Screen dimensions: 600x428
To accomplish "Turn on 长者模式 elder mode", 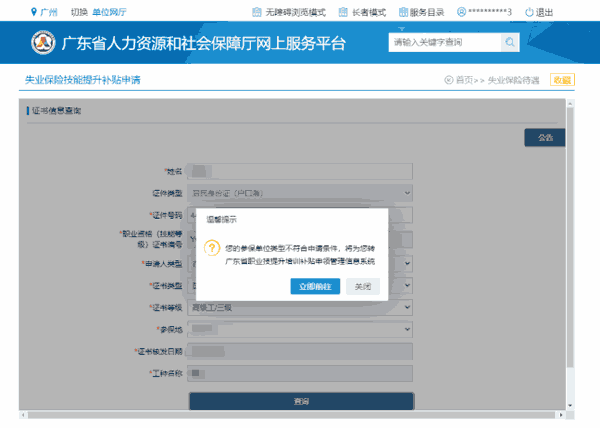I will pyautogui.click(x=369, y=13).
